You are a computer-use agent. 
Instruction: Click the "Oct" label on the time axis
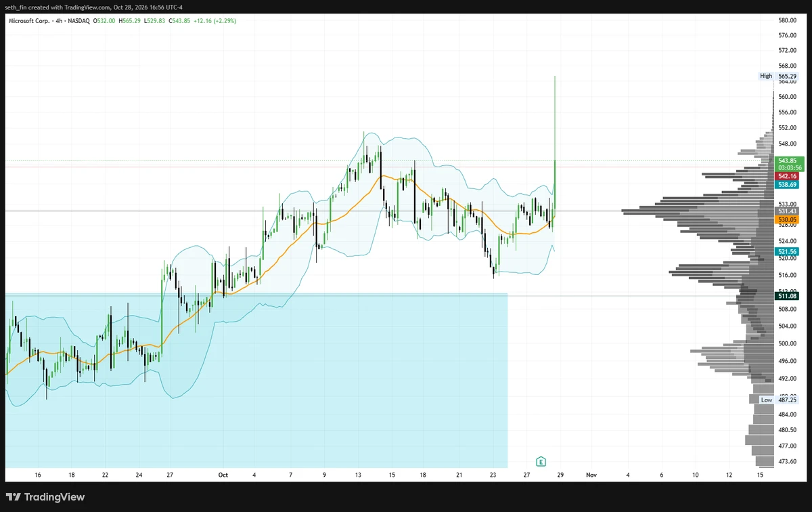tap(223, 475)
